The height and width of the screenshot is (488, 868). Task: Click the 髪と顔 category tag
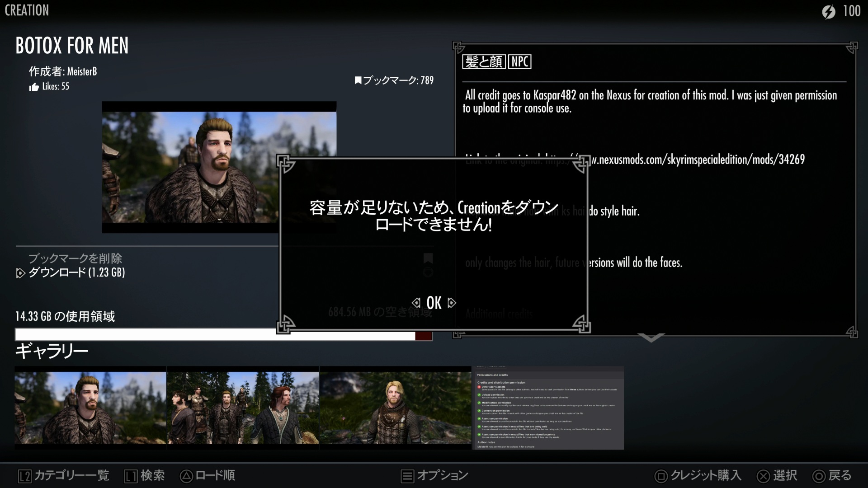click(x=484, y=61)
